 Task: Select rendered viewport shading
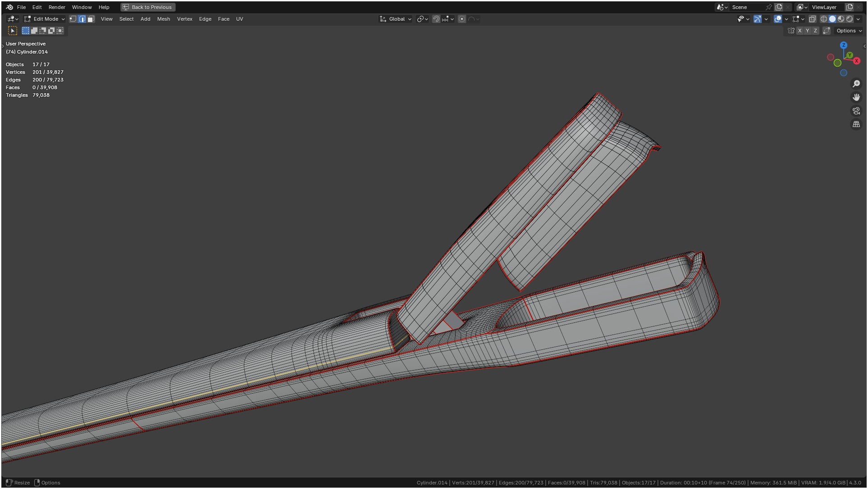tap(850, 19)
